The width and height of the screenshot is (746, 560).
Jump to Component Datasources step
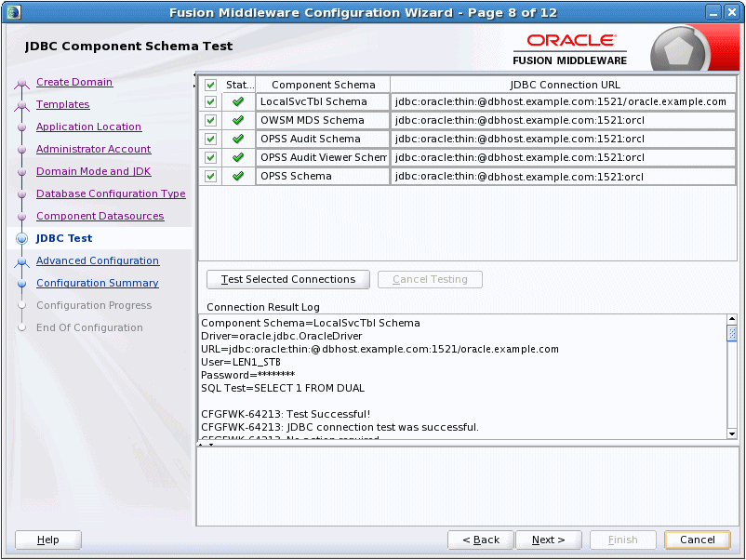point(100,216)
